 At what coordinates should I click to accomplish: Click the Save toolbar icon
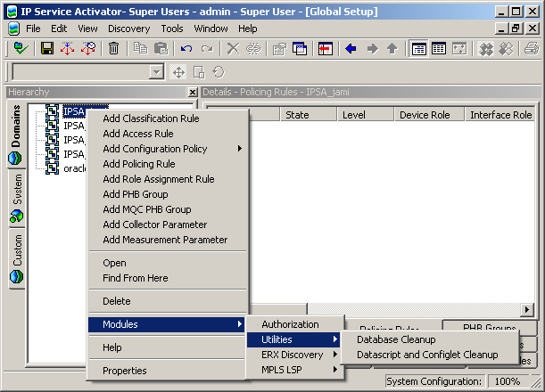47,48
